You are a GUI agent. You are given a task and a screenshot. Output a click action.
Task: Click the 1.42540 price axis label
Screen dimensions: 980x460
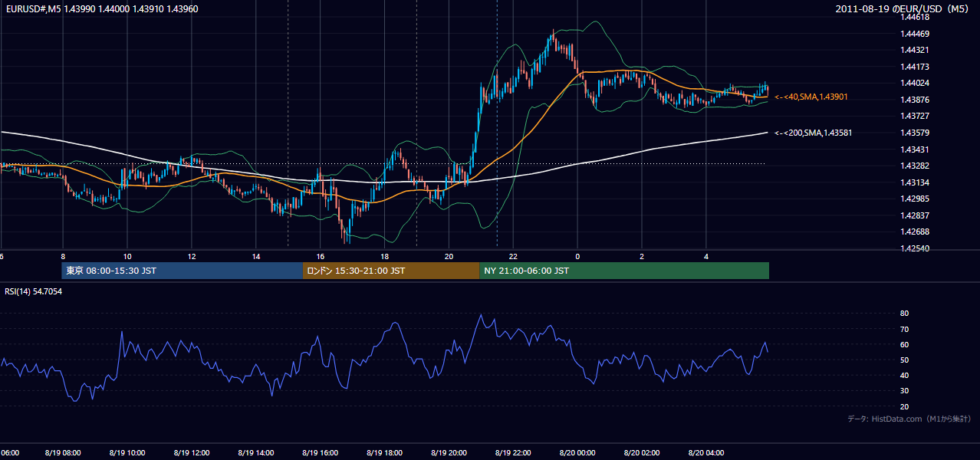tap(915, 248)
